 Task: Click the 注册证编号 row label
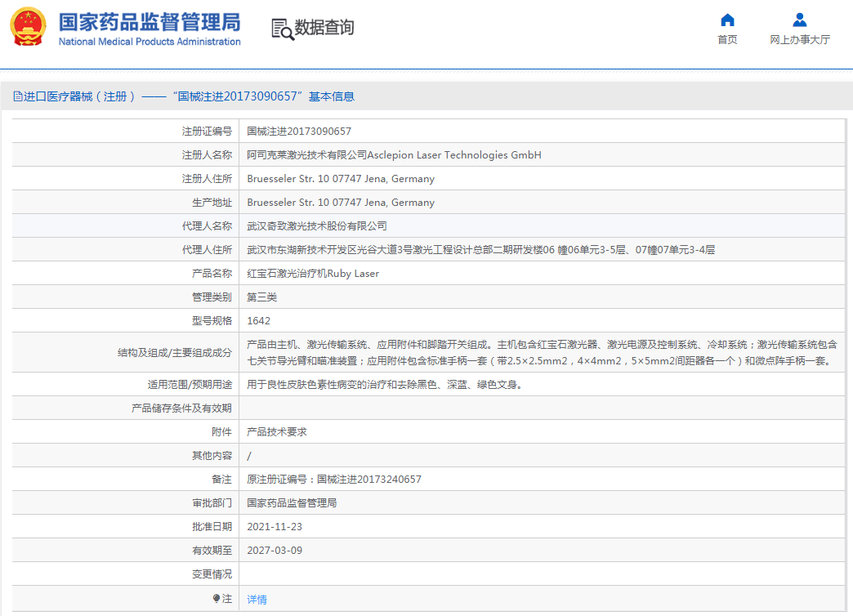(x=207, y=132)
